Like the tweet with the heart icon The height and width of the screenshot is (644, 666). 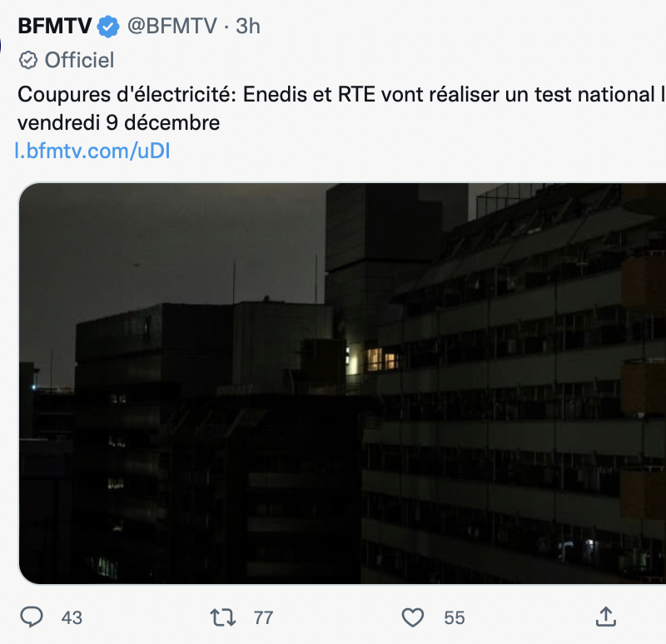click(413, 617)
